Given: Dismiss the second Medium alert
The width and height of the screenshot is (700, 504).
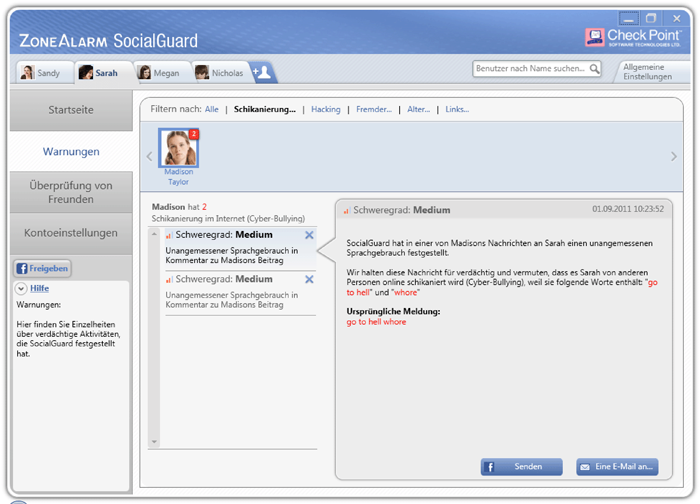Looking at the screenshot, I should 309,279.
